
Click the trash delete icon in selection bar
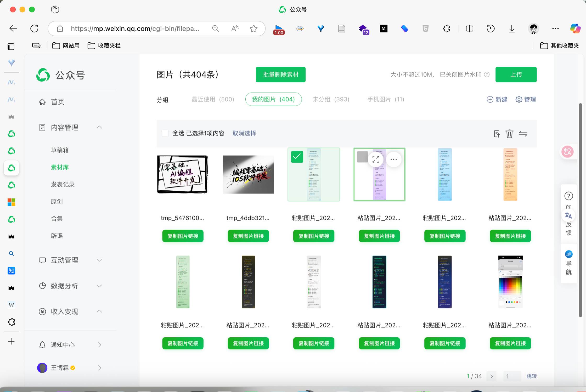click(509, 134)
